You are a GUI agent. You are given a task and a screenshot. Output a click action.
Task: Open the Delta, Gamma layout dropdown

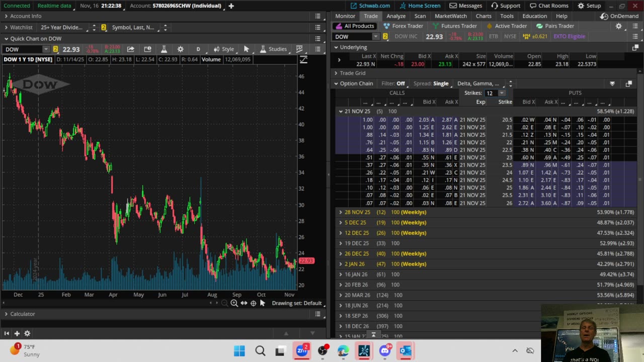(484, 83)
